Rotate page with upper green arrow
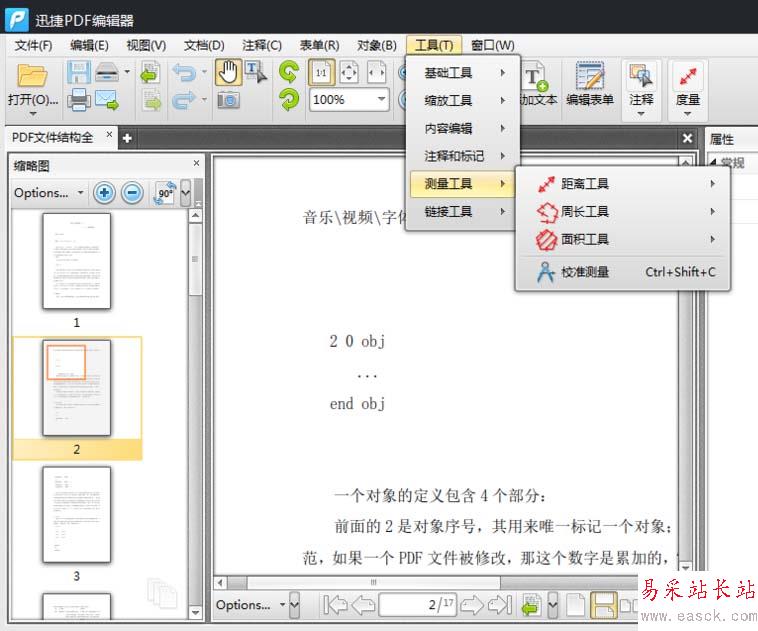Image resolution: width=758 pixels, height=631 pixels. [x=289, y=72]
